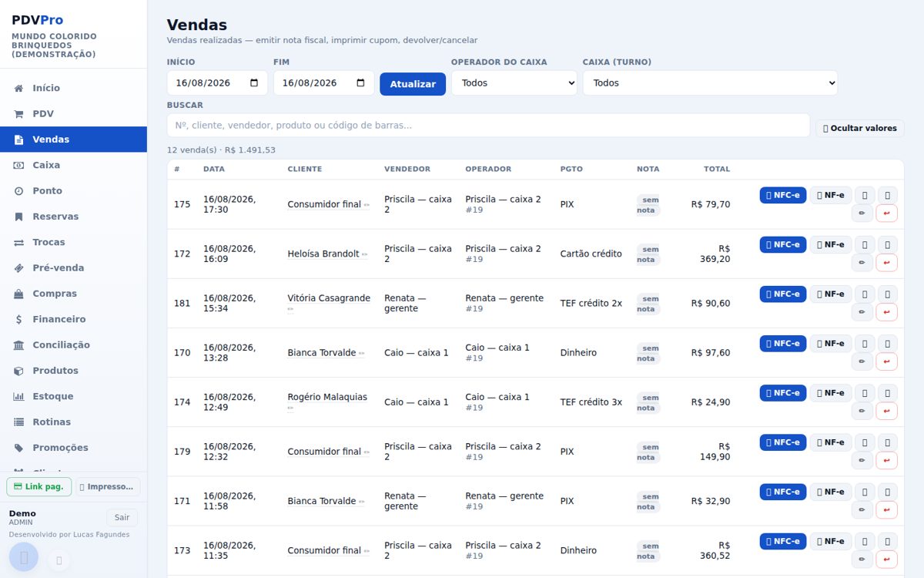Issue NFC-e for sale 175

[783, 195]
